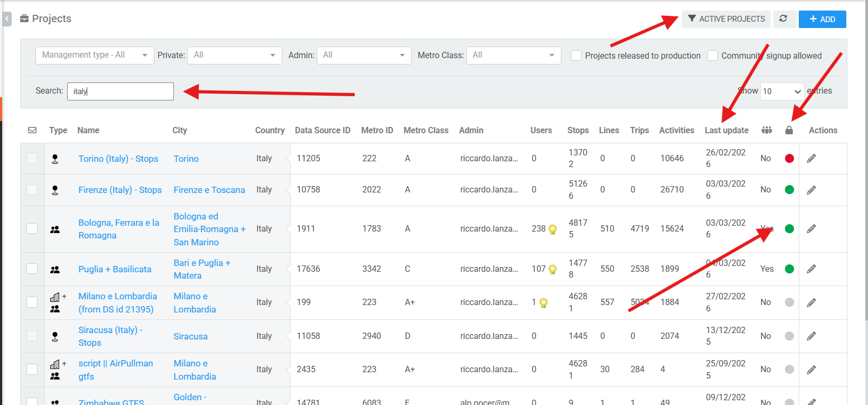The height and width of the screenshot is (405, 868).
Task: Edit the Firenze (Italy) - Stops project
Action: pyautogui.click(x=811, y=190)
